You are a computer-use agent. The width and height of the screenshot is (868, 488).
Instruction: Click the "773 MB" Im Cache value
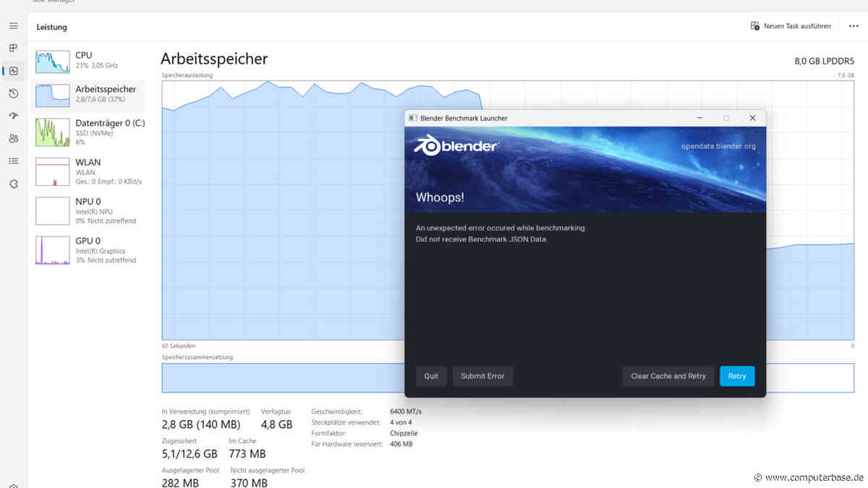pyautogui.click(x=247, y=454)
